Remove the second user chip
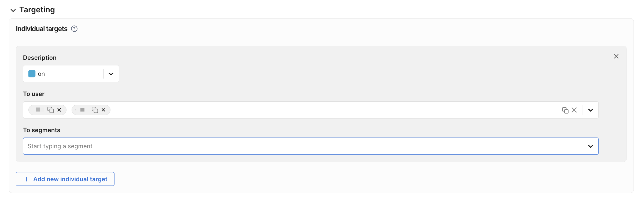Viewport: 644px width, 200px height. coord(103,110)
